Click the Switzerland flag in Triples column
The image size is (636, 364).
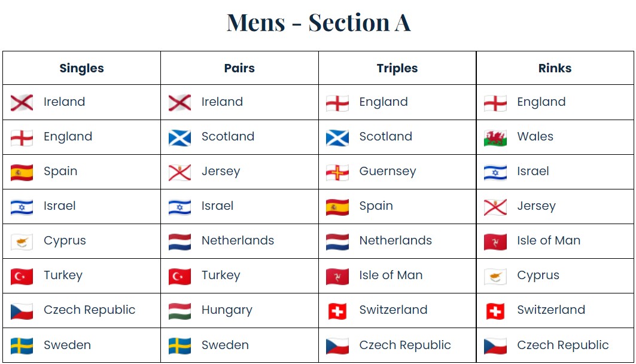(337, 311)
